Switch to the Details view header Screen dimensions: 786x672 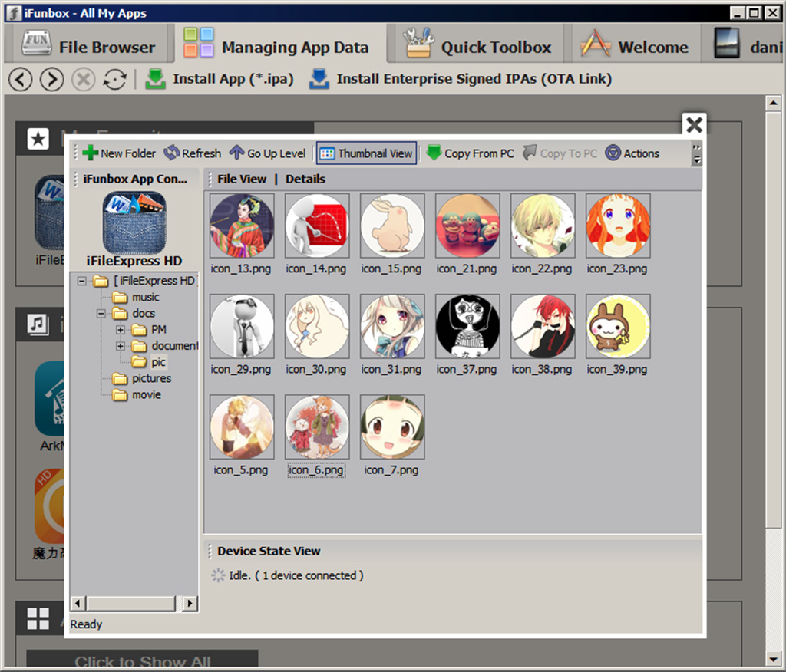[x=305, y=179]
